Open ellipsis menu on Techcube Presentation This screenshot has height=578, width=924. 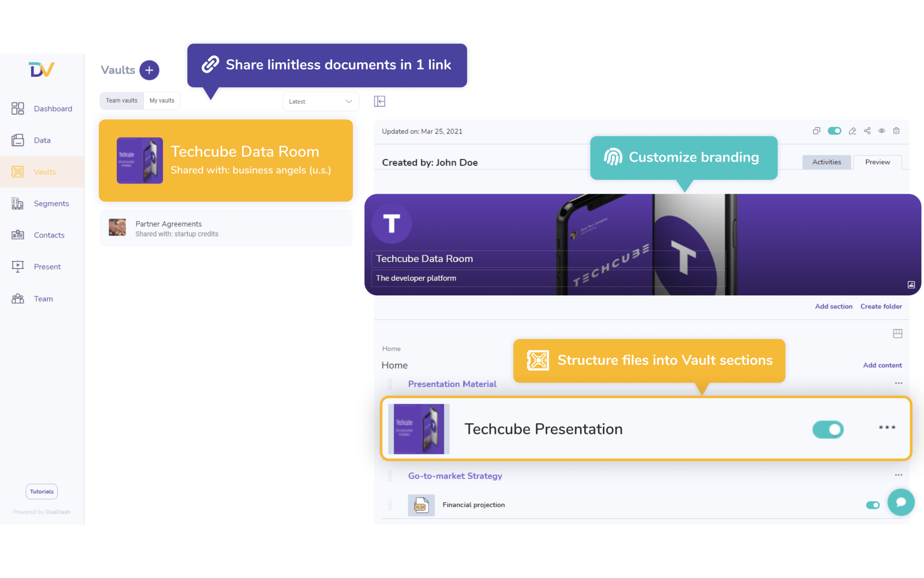(887, 428)
